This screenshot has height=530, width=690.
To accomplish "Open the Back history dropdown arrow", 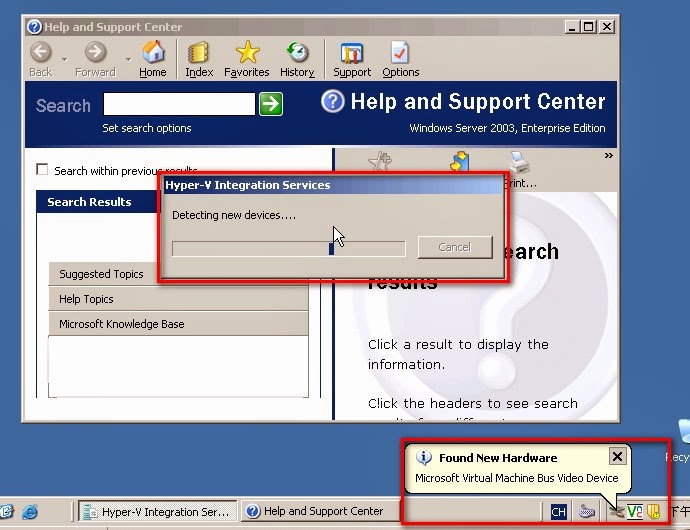I will coord(65,59).
